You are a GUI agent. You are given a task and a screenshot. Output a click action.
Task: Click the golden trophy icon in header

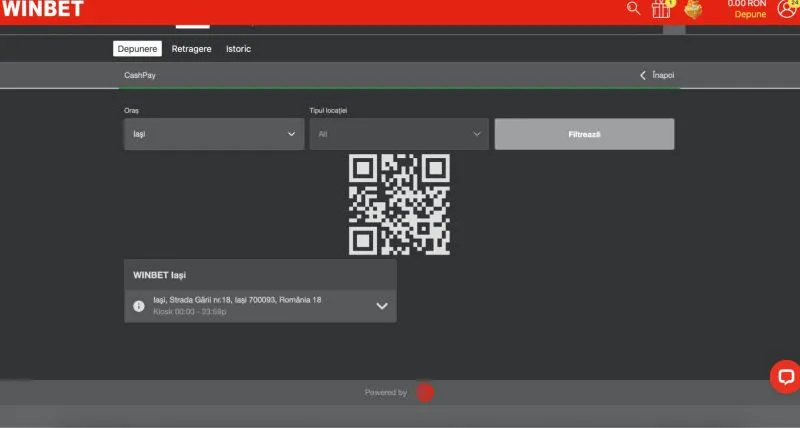(x=693, y=9)
